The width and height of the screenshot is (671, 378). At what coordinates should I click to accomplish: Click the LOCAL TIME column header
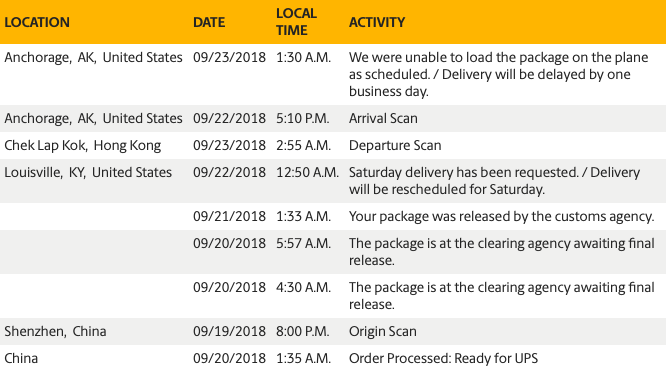(296, 22)
